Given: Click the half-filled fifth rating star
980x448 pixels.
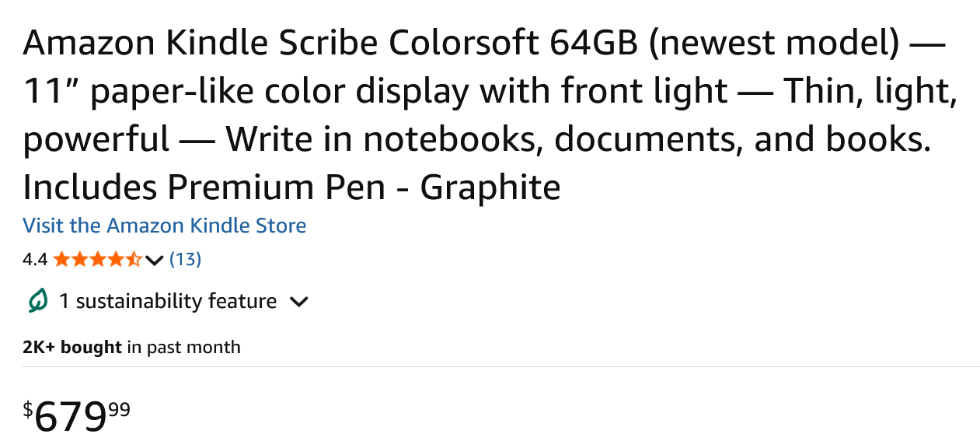Looking at the screenshot, I should tap(134, 259).
